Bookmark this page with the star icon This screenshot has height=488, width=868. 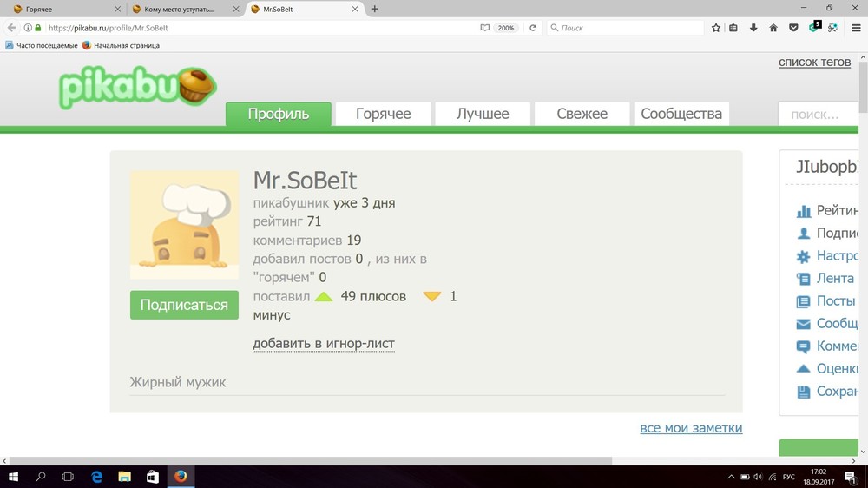716,28
